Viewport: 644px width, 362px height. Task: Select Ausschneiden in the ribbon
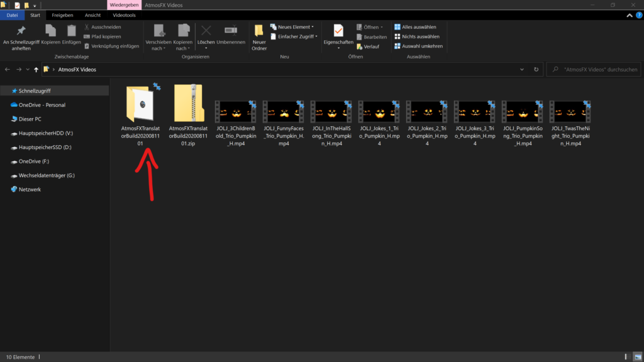point(103,27)
